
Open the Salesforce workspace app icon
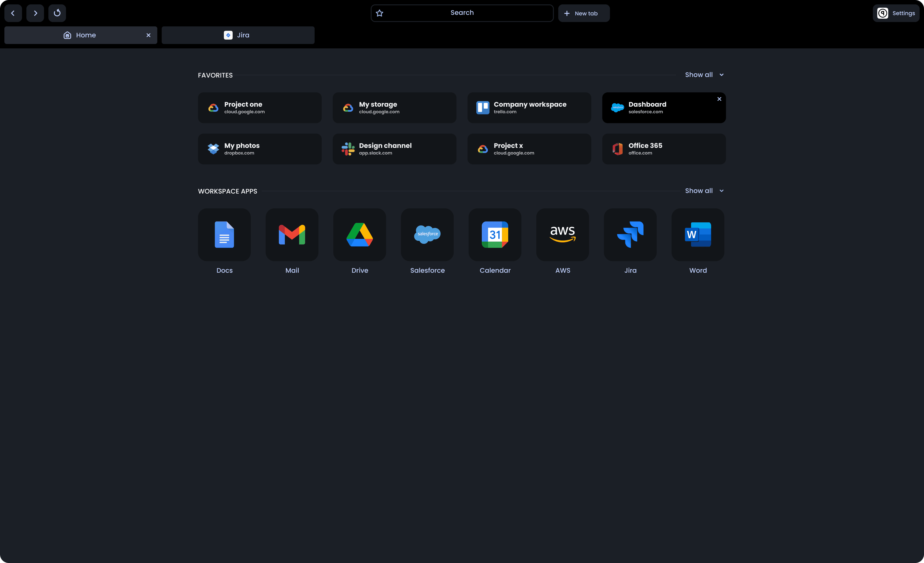click(x=427, y=235)
